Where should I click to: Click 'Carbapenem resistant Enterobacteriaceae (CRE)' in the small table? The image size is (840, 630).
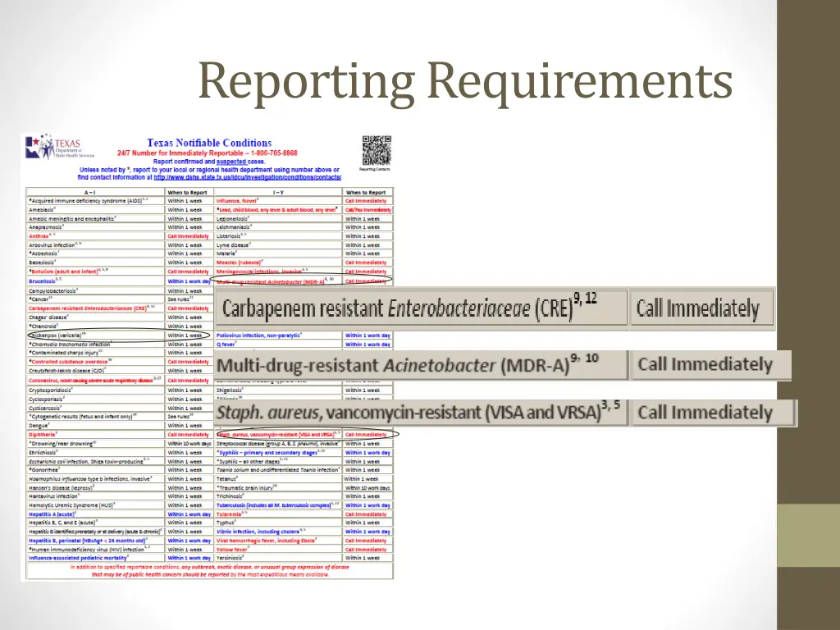(x=95, y=308)
